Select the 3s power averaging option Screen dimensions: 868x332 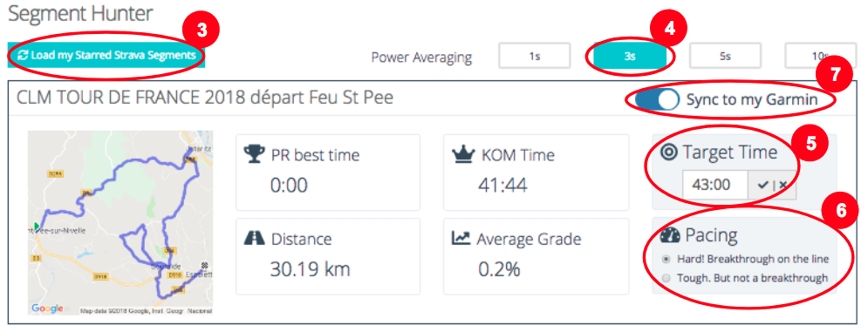click(x=630, y=56)
